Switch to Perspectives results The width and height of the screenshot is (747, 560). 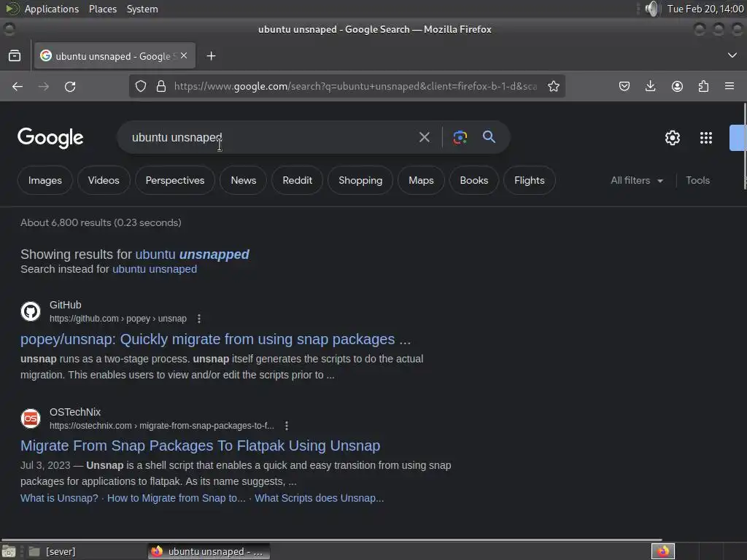[175, 181]
